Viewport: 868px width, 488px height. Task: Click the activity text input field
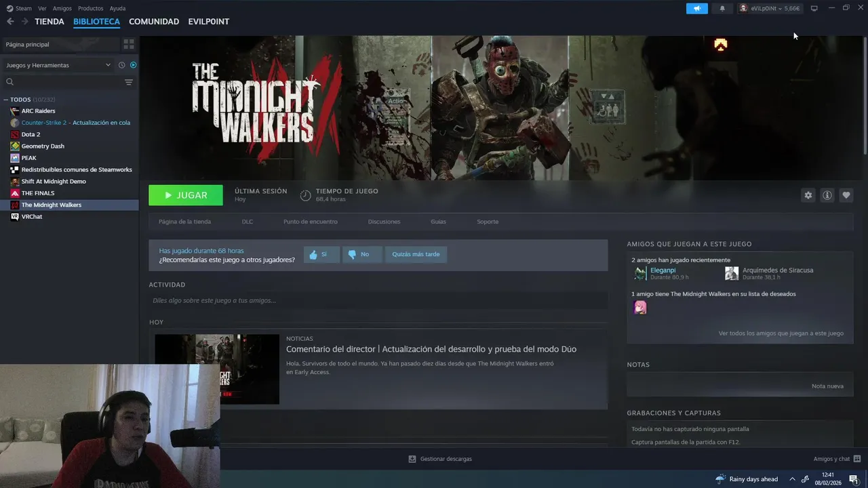(x=378, y=300)
